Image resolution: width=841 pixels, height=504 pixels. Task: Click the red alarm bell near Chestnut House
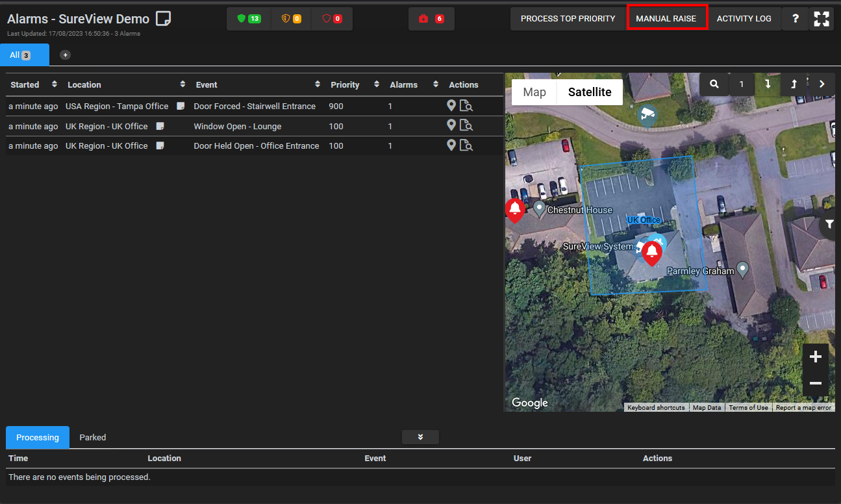(x=515, y=210)
